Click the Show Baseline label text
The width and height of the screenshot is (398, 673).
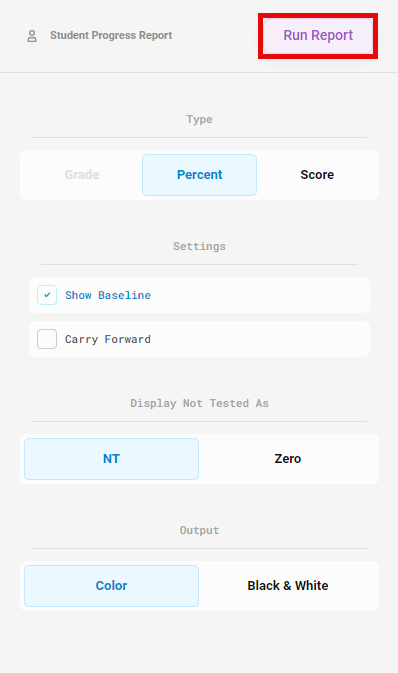(108, 295)
